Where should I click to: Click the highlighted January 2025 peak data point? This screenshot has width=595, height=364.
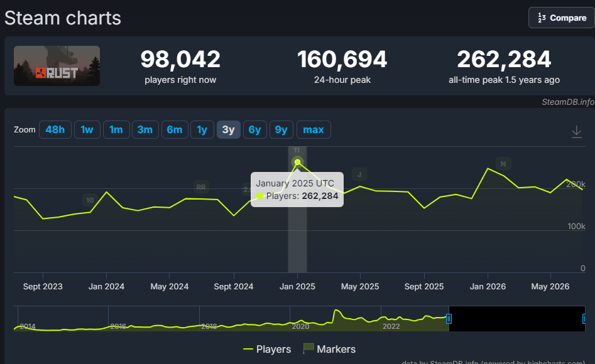(298, 163)
